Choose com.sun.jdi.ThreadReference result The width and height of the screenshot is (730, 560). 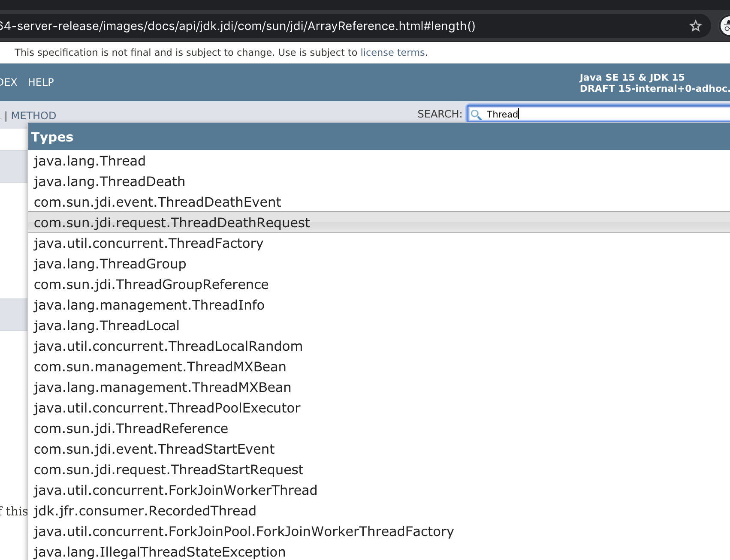(x=131, y=429)
